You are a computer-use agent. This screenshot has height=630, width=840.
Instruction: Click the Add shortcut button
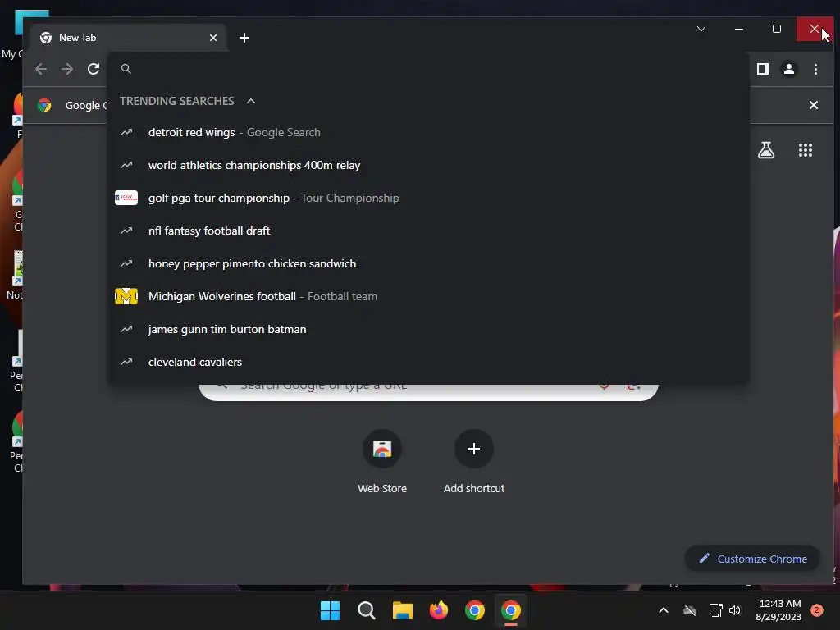474,461
